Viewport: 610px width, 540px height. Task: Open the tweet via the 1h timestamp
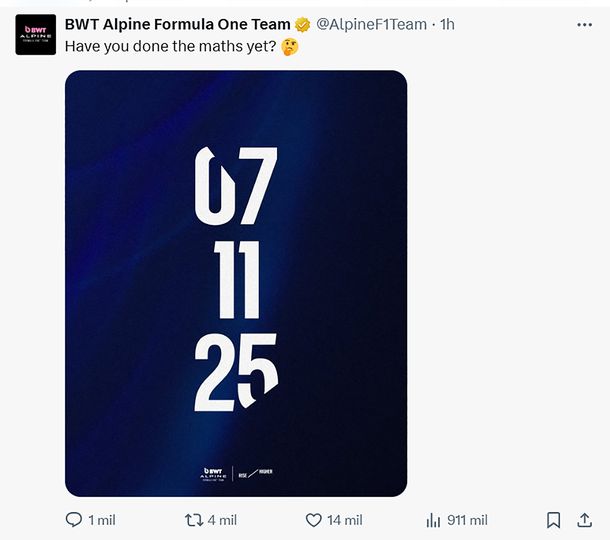pyautogui.click(x=446, y=24)
